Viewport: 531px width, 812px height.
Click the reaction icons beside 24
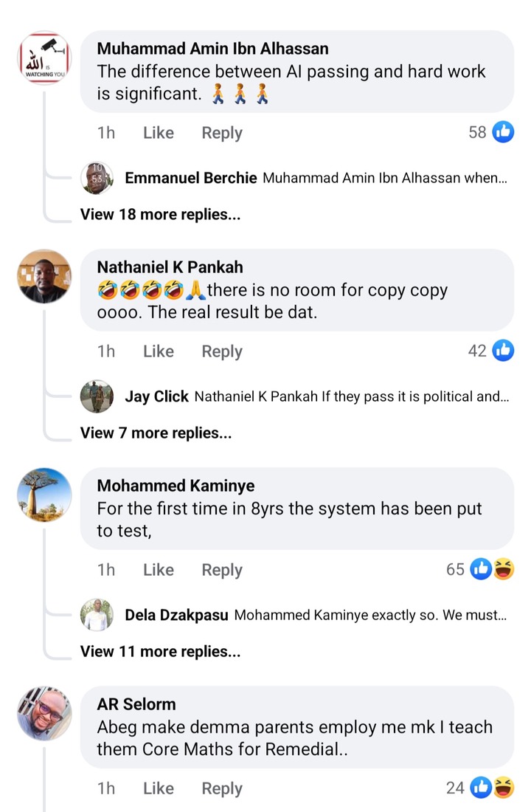click(x=493, y=788)
